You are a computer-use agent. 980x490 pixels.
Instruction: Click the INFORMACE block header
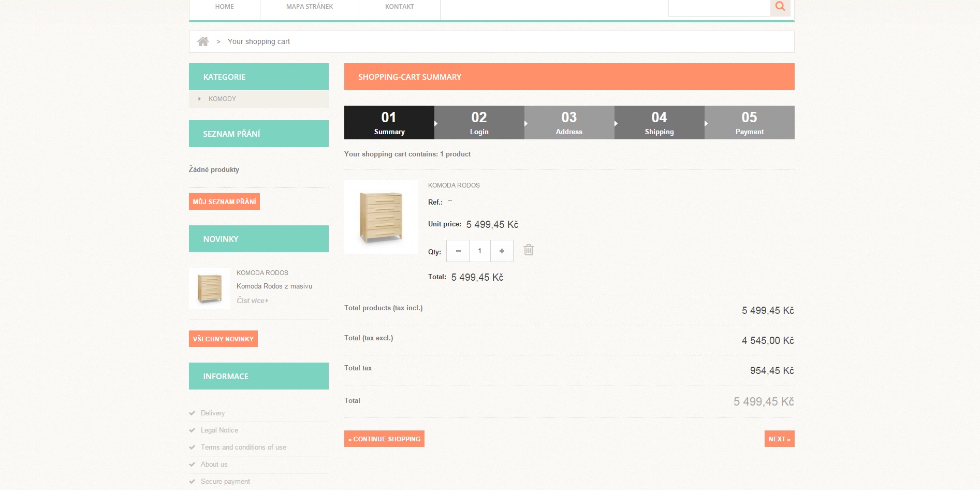pos(259,376)
